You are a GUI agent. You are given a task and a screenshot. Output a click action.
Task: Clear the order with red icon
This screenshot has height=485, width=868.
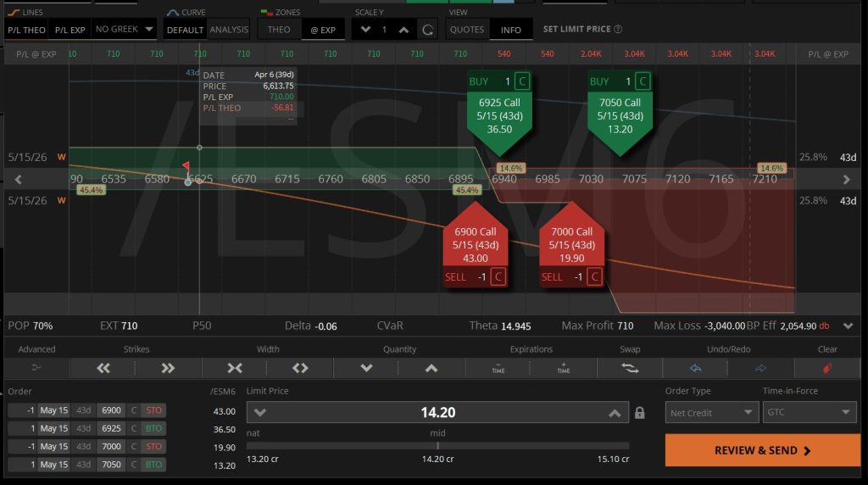coord(827,368)
